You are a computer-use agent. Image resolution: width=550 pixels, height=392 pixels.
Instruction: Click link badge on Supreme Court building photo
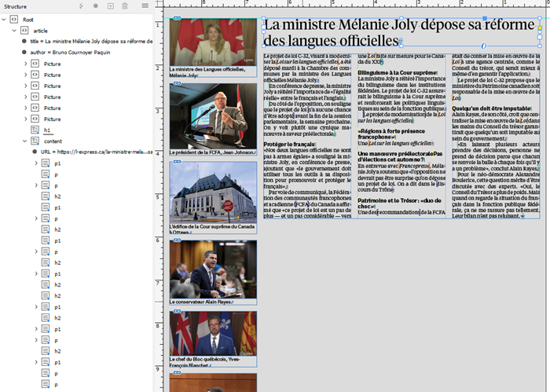178,162
